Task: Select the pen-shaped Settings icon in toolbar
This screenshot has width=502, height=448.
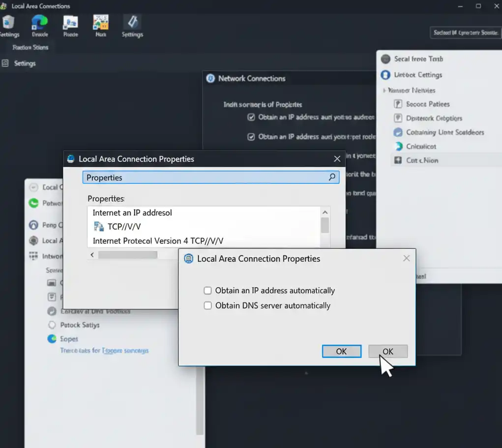Action: 132,22
